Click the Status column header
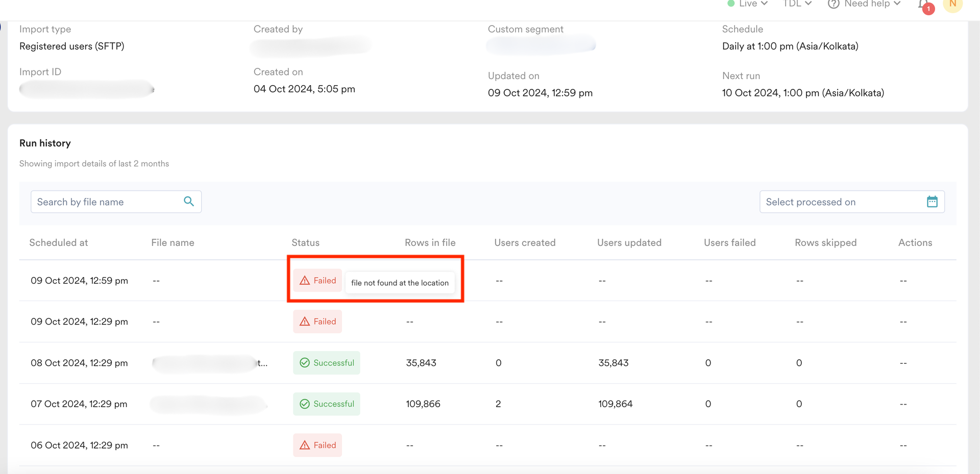The image size is (980, 474). pos(305,243)
